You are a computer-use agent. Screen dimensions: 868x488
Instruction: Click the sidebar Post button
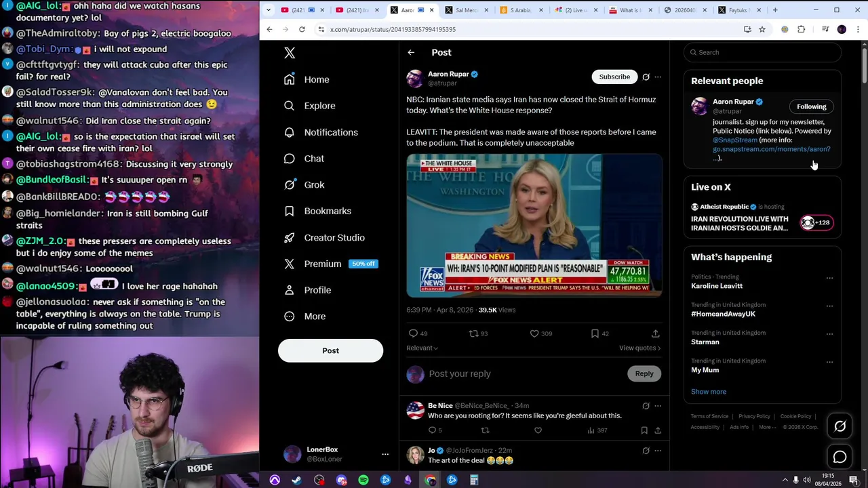tap(330, 350)
